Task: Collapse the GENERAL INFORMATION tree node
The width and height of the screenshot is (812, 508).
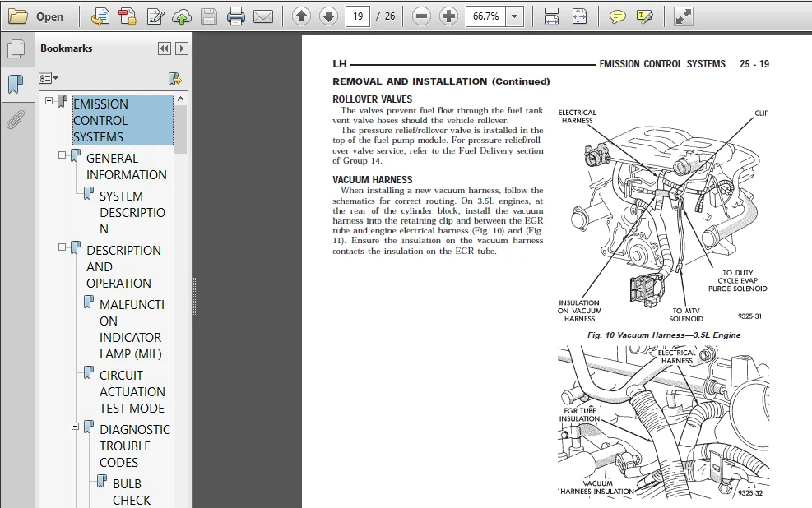Action: pyautogui.click(x=63, y=155)
